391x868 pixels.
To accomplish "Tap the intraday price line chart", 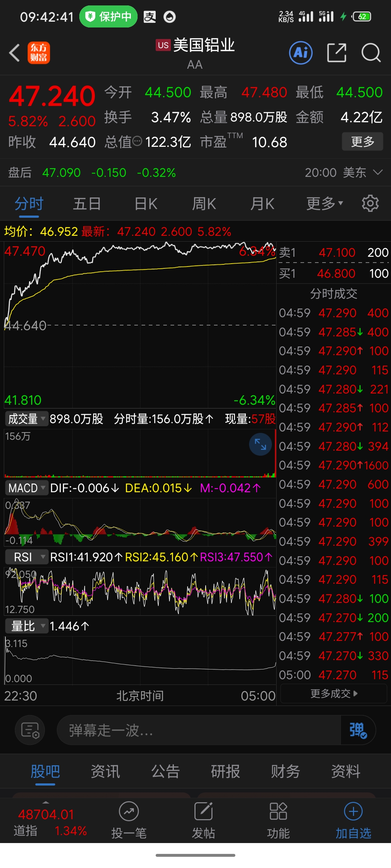I will [x=140, y=324].
